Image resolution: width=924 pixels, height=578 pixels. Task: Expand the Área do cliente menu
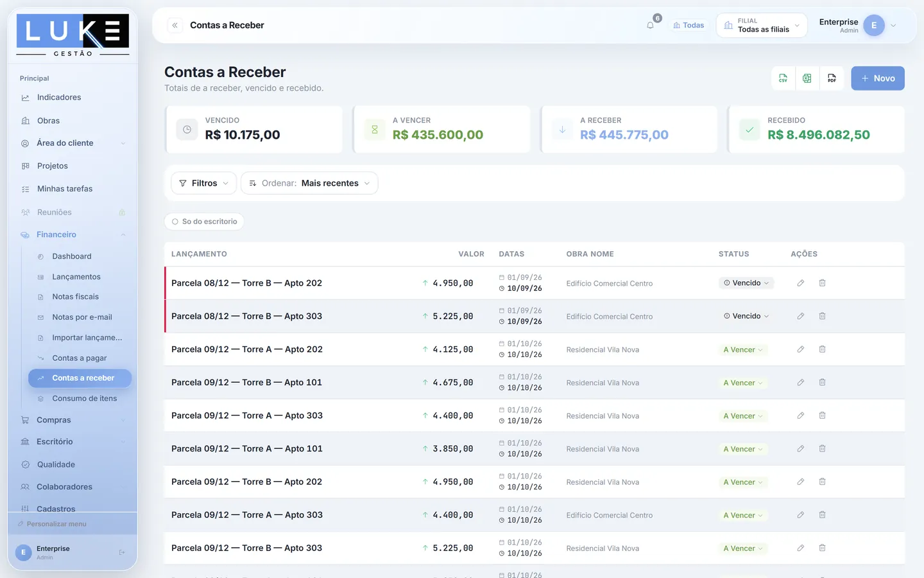[73, 143]
